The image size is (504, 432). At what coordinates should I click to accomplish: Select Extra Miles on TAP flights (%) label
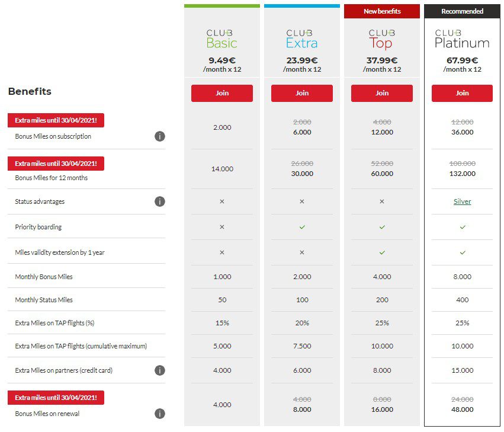54,324
